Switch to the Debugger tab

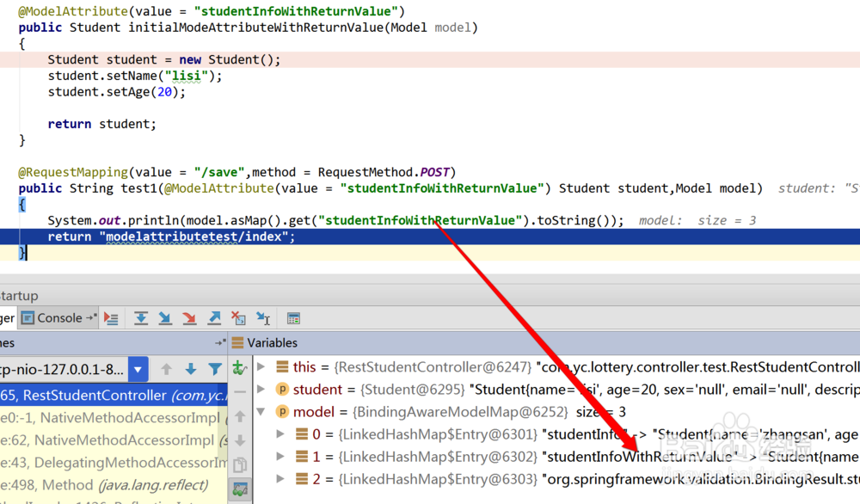pos(8,318)
